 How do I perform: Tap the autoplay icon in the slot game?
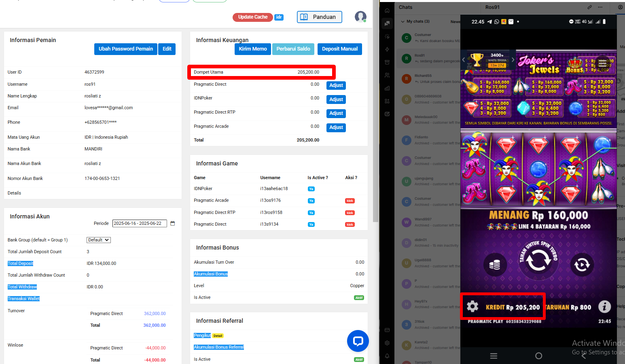[x=582, y=265]
